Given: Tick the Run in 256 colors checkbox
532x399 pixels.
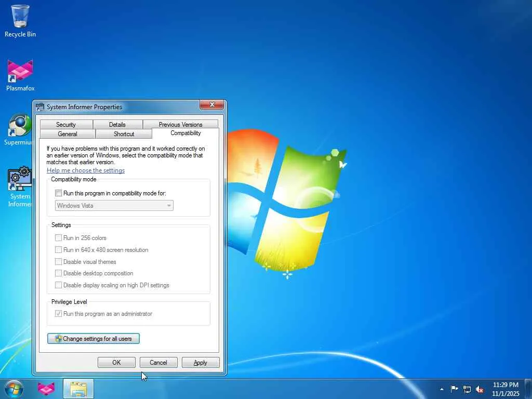Looking at the screenshot, I should point(58,238).
